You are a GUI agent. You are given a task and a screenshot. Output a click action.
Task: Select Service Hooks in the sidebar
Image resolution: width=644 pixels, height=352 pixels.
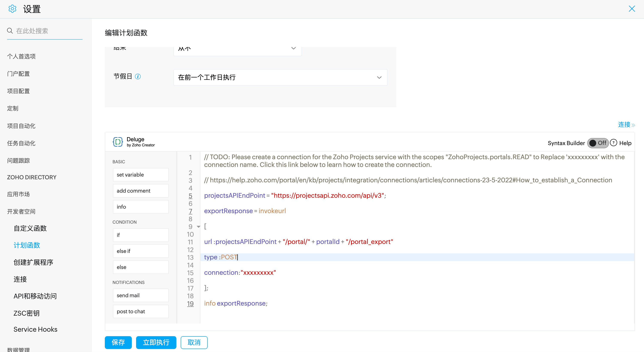[x=35, y=329]
